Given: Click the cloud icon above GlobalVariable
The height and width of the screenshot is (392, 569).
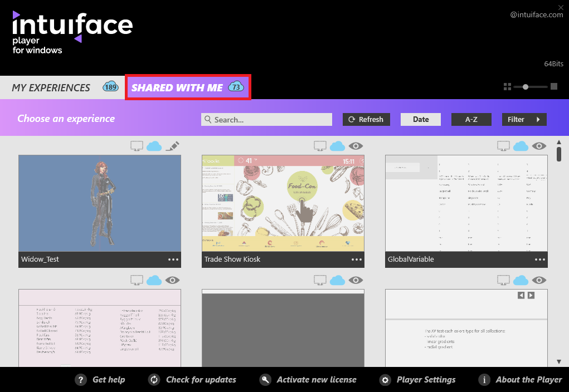Looking at the screenshot, I should coord(521,146).
